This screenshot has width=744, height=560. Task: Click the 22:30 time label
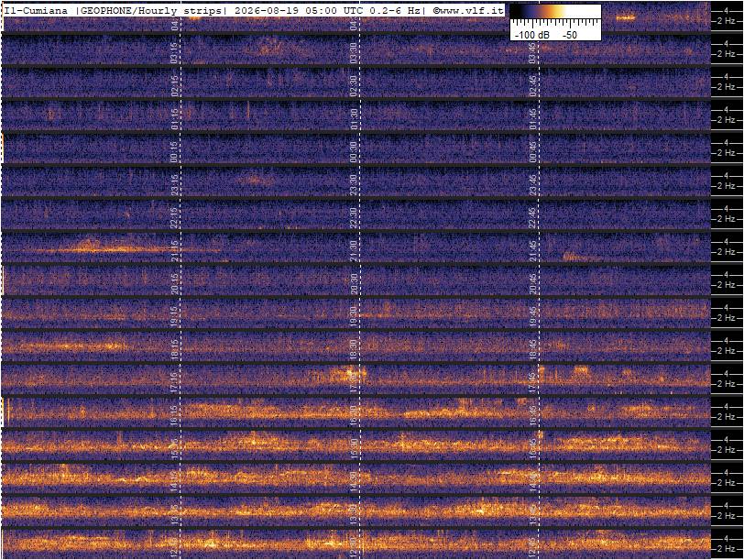click(x=353, y=218)
